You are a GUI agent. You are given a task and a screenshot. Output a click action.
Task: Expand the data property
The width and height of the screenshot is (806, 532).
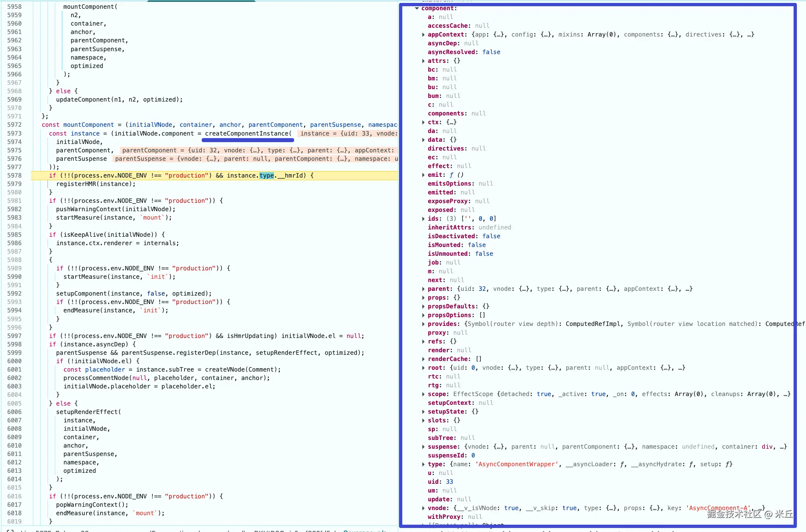(x=423, y=140)
